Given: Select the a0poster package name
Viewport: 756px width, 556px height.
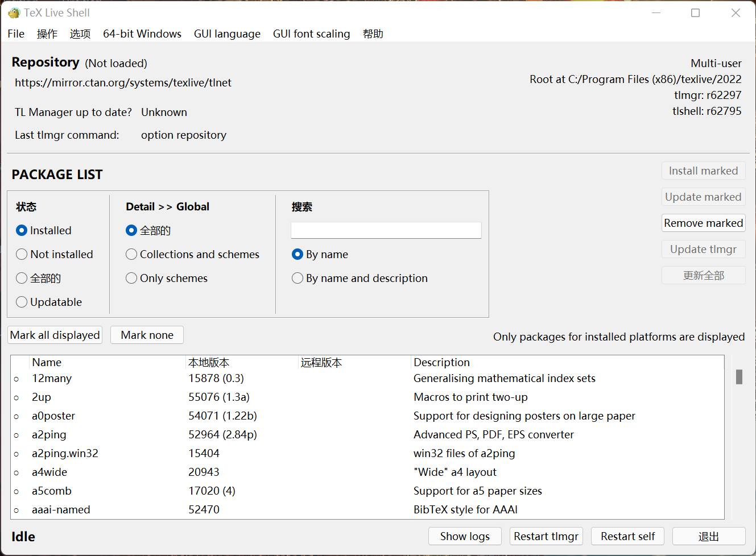Looking at the screenshot, I should [53, 416].
